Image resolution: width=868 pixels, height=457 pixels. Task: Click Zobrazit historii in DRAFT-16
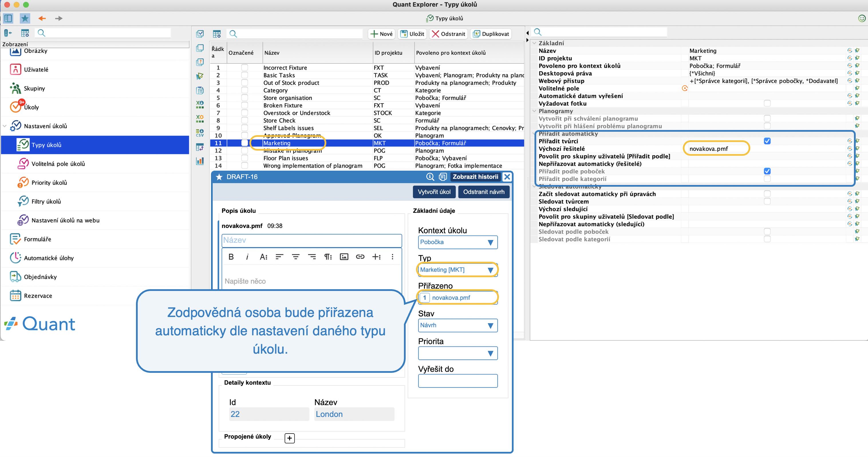[x=475, y=177]
